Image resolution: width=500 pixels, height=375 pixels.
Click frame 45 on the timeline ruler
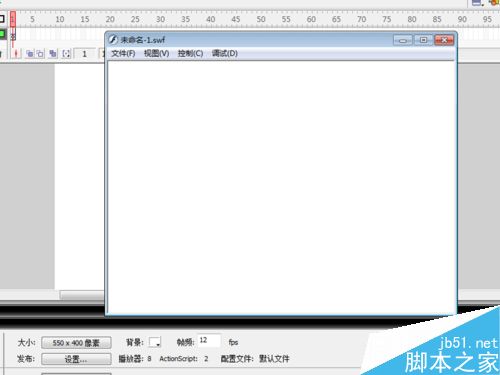click(236, 19)
